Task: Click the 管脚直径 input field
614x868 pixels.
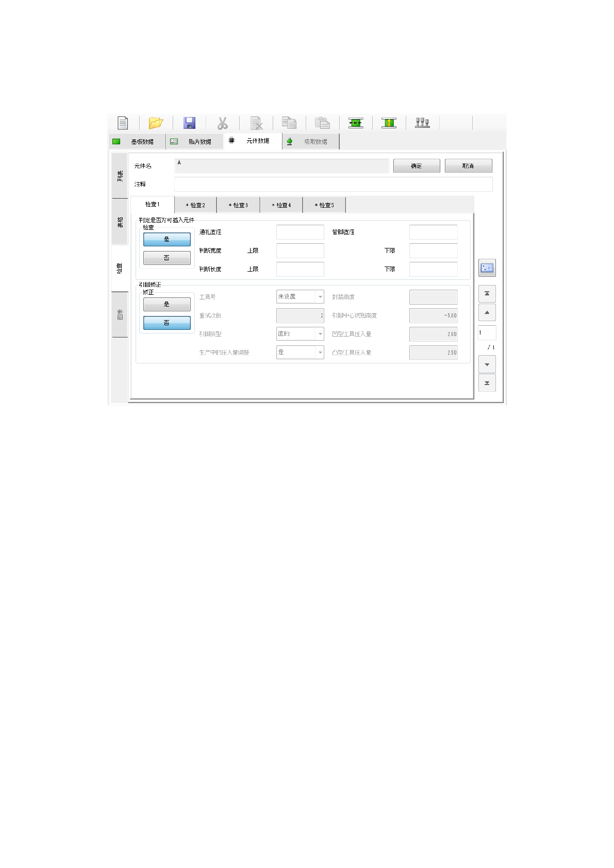Action: click(x=434, y=232)
